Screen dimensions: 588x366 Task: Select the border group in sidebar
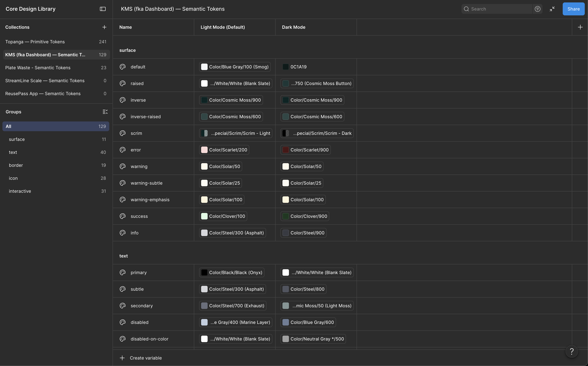point(56,165)
